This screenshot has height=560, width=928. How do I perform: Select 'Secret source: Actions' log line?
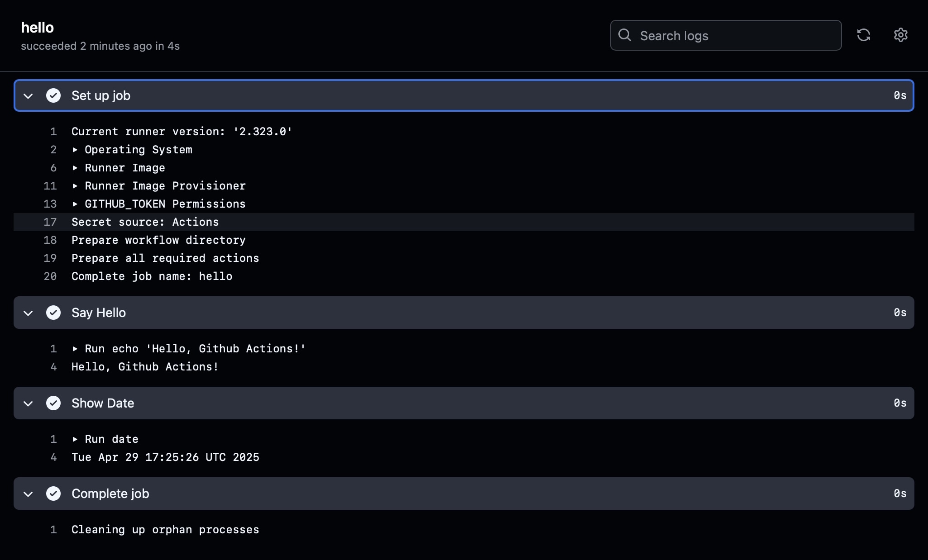[145, 222]
